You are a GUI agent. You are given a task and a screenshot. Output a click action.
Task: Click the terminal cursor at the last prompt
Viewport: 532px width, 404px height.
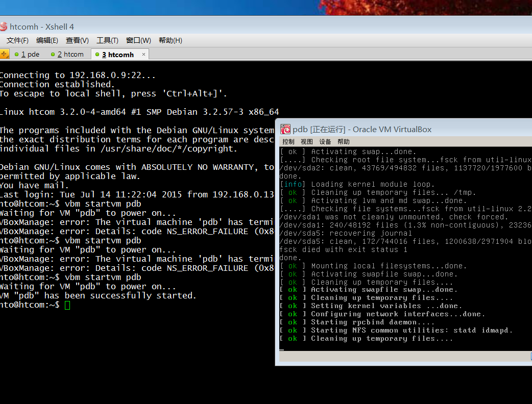[x=67, y=305]
